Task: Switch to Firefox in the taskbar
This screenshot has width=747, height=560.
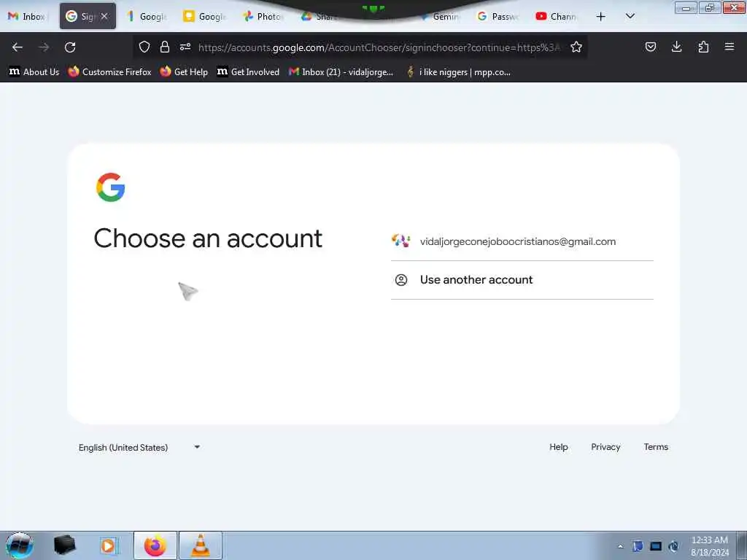Action: 155,545
